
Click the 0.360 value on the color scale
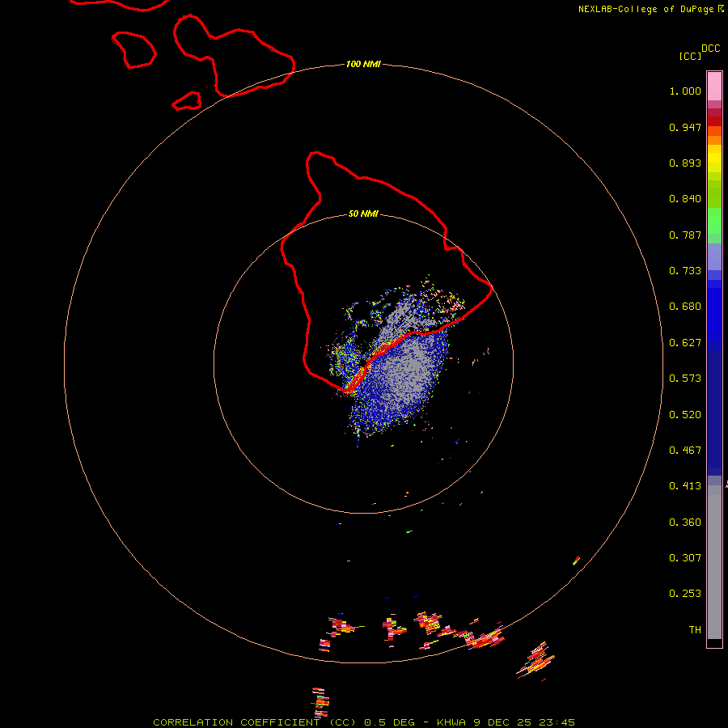(x=685, y=523)
